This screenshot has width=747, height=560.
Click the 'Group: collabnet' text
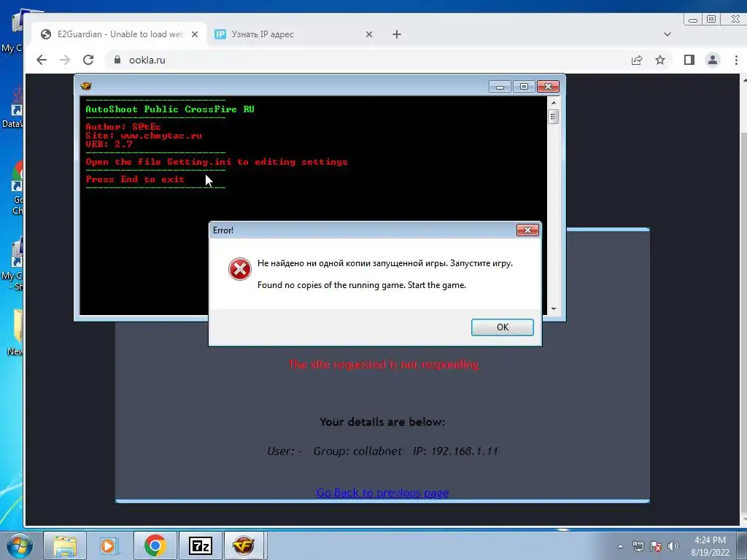point(357,451)
